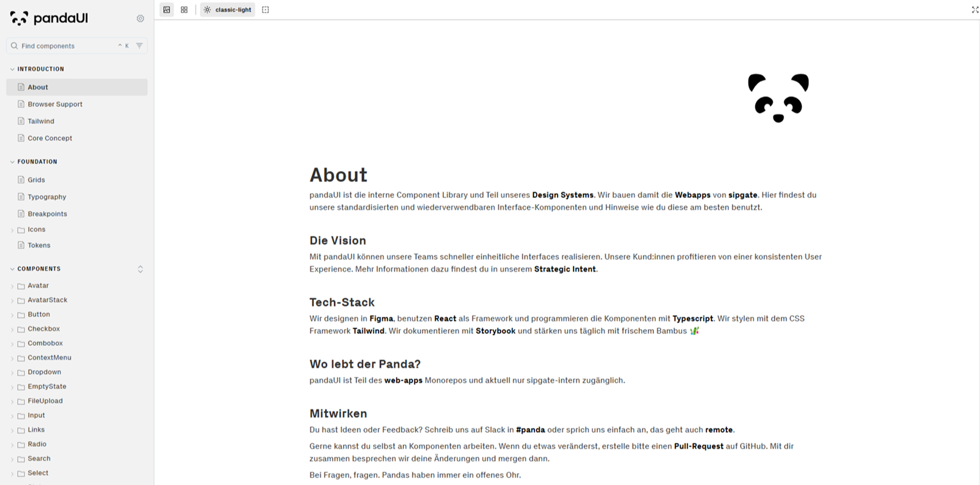Open the Figma link
The image size is (980, 485).
pos(381,319)
